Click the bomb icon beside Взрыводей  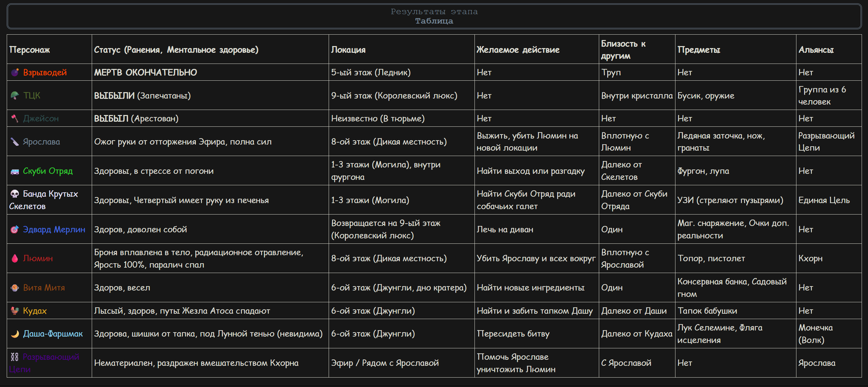click(x=14, y=73)
